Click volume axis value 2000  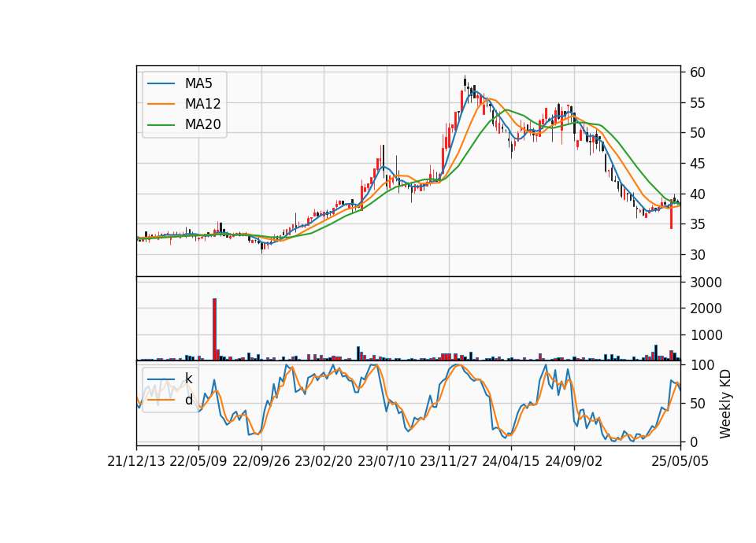pos(706,308)
